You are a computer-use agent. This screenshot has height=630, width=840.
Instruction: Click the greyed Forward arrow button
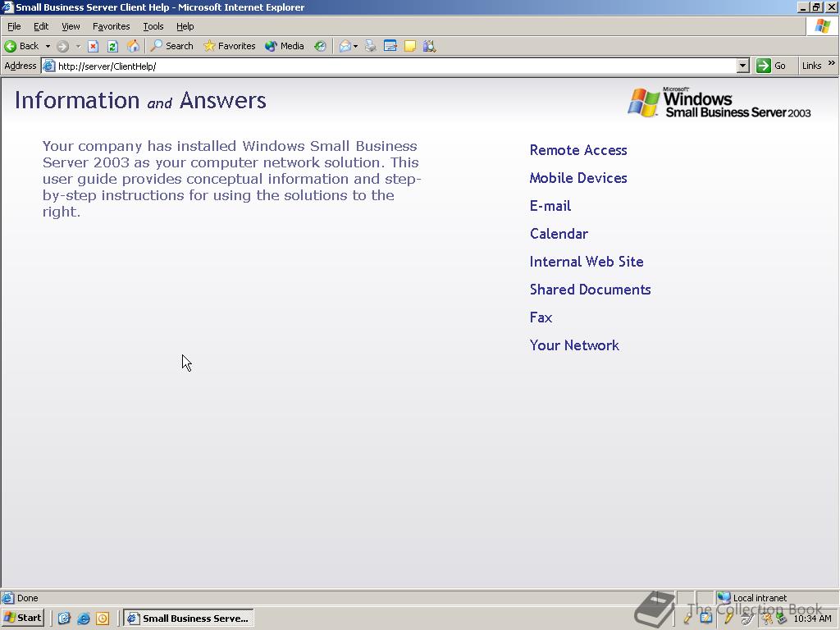62,46
